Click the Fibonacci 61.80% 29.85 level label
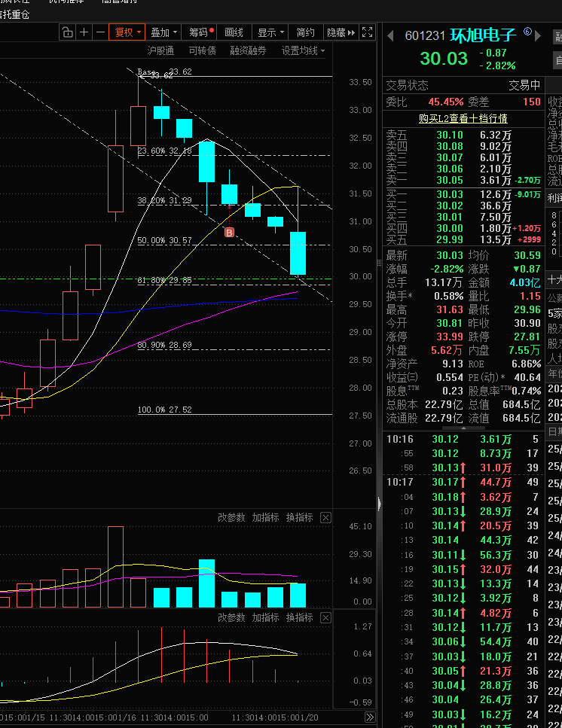This screenshot has width=562, height=728. (164, 280)
